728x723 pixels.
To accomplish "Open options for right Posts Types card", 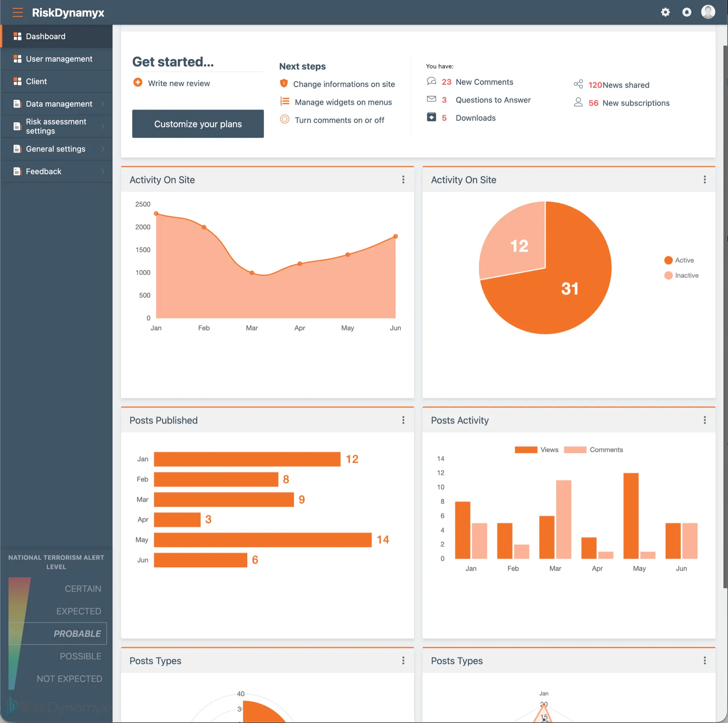I will (x=705, y=661).
